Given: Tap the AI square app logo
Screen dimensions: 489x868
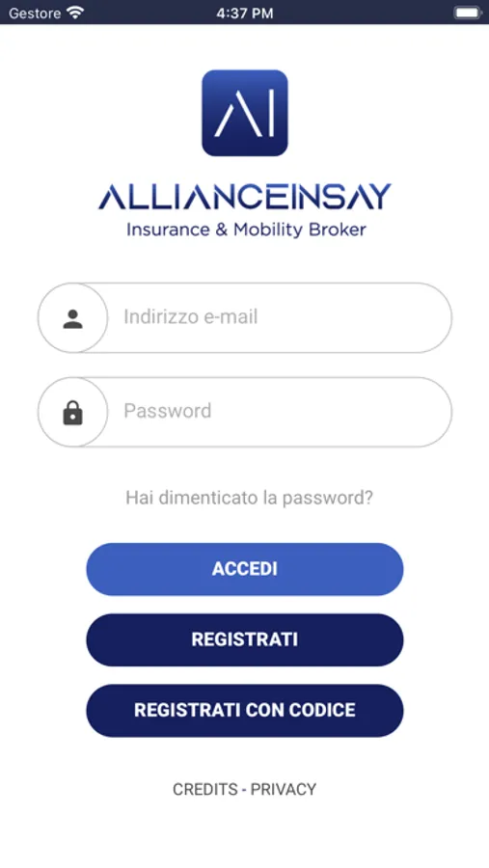Looking at the screenshot, I should click(x=245, y=113).
